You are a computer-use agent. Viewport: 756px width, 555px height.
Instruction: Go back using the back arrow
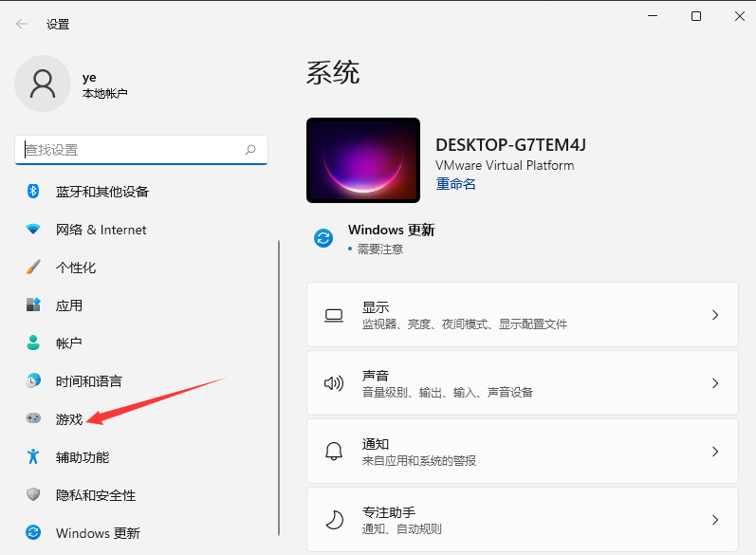coord(22,24)
